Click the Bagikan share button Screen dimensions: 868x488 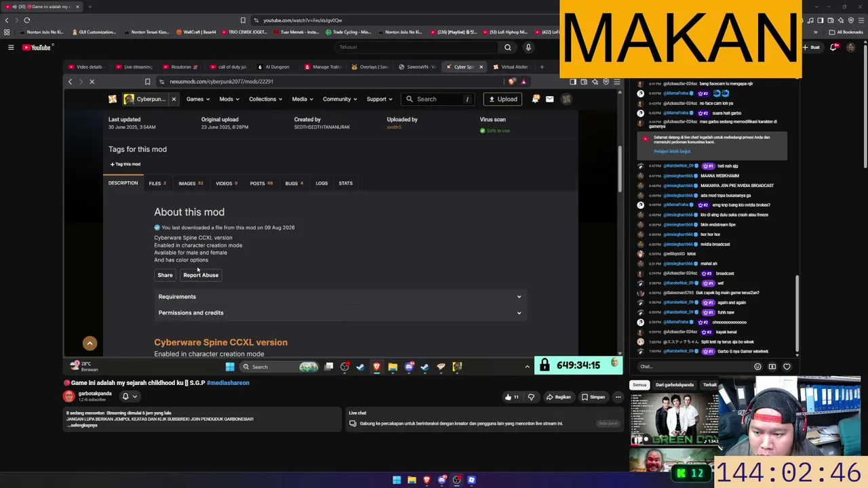(x=559, y=397)
